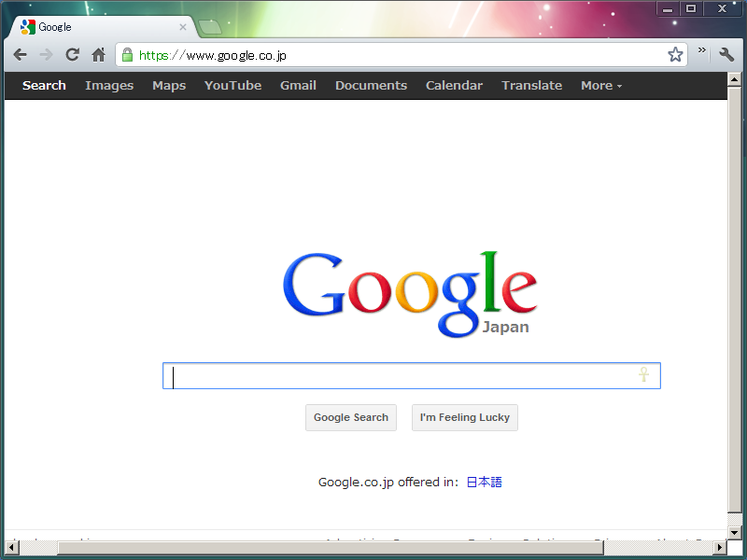Click the ankh icon inside search box
The width and height of the screenshot is (747, 560).
[x=643, y=374]
